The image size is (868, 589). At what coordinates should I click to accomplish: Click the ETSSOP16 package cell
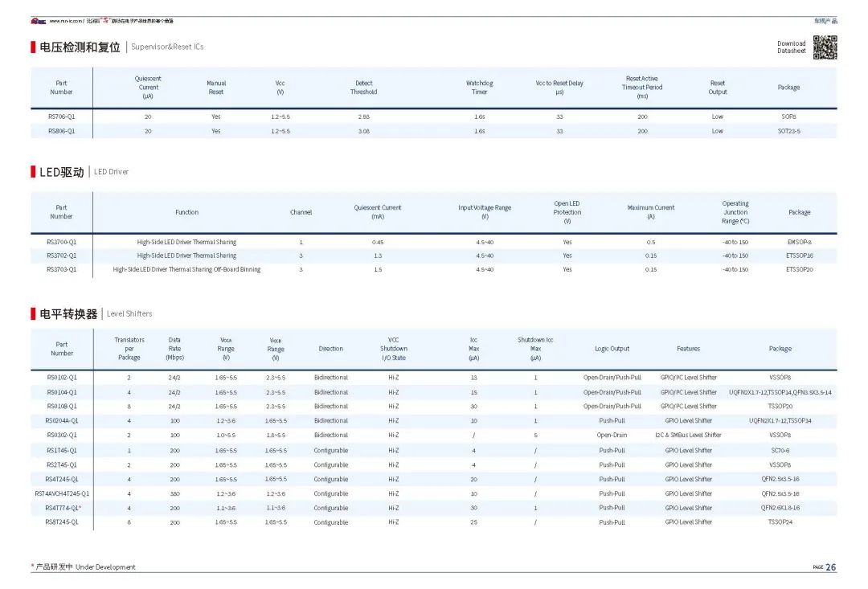pos(800,256)
